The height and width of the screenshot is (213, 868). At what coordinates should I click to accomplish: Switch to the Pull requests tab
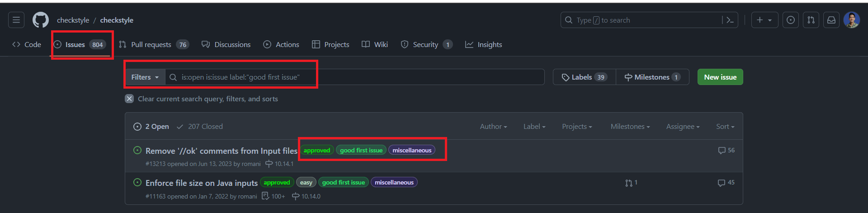[154, 44]
